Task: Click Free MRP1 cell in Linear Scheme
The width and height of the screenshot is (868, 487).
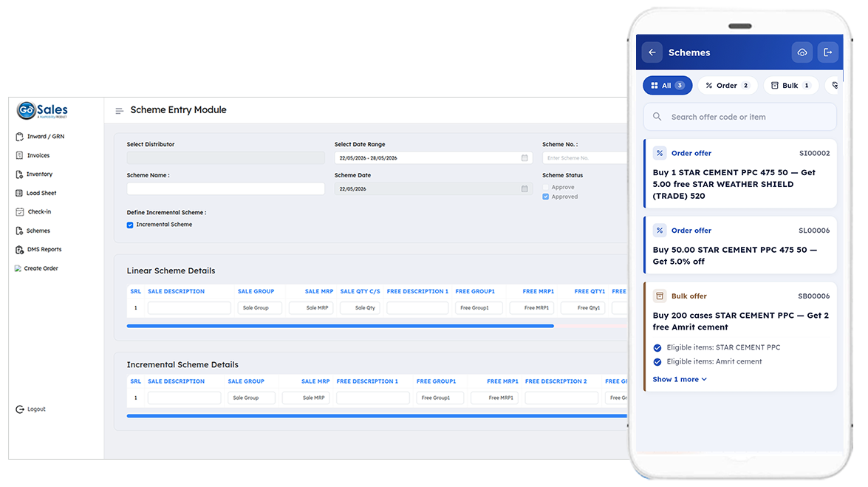Action: click(532, 308)
